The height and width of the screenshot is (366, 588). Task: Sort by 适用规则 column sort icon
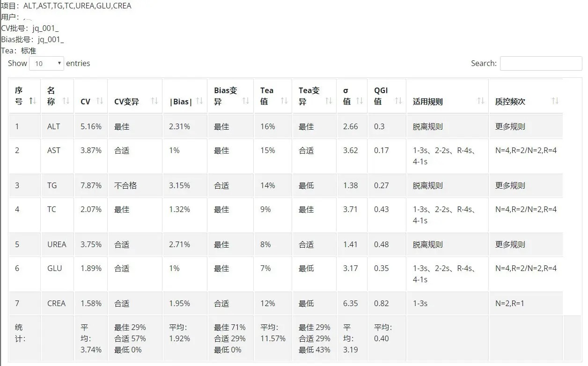[x=481, y=101]
